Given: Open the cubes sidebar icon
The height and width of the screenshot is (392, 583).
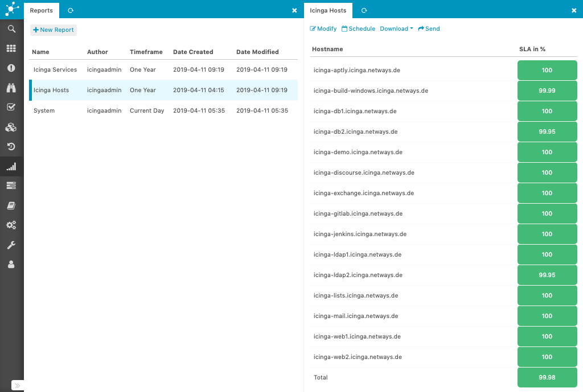Looking at the screenshot, I should (x=11, y=127).
